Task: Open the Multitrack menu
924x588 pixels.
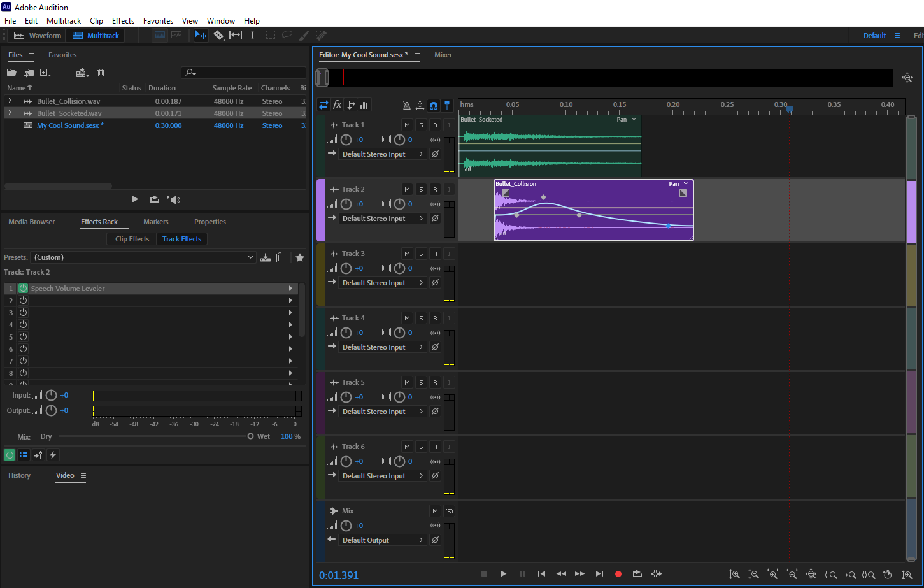Action: [64, 21]
